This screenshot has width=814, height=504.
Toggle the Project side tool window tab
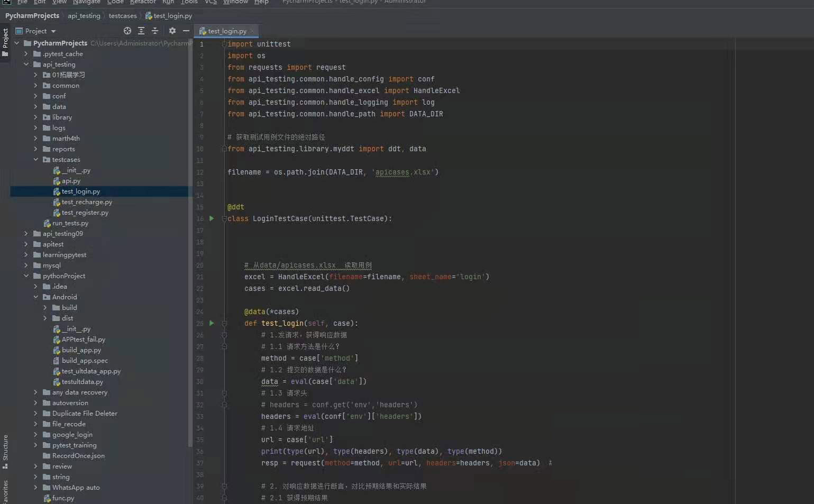click(x=5, y=42)
